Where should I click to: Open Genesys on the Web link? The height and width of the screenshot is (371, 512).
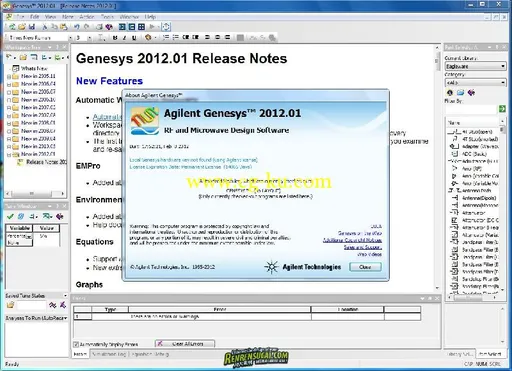[x=359, y=233]
